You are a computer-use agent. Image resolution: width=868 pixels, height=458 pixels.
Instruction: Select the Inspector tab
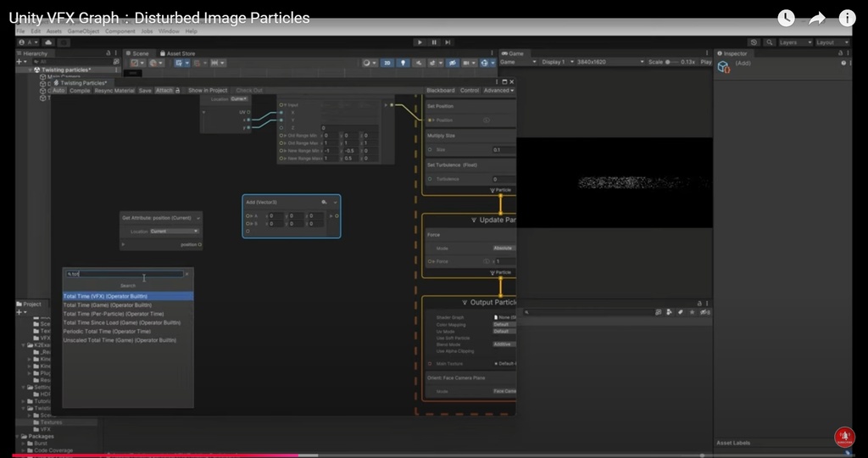pos(732,53)
